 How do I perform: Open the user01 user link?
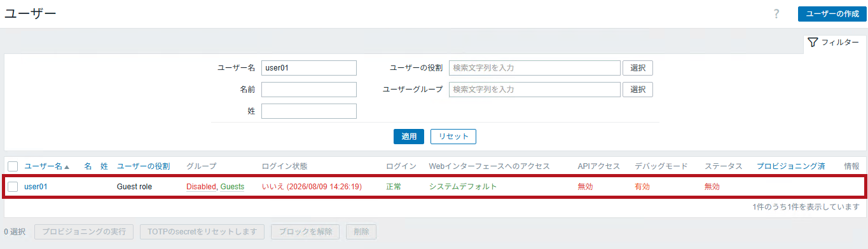(36, 187)
